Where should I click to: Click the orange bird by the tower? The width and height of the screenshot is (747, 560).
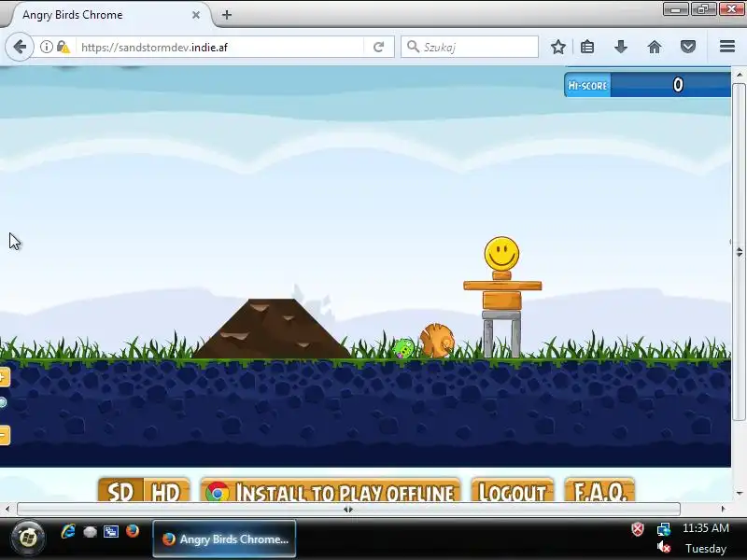[437, 341]
